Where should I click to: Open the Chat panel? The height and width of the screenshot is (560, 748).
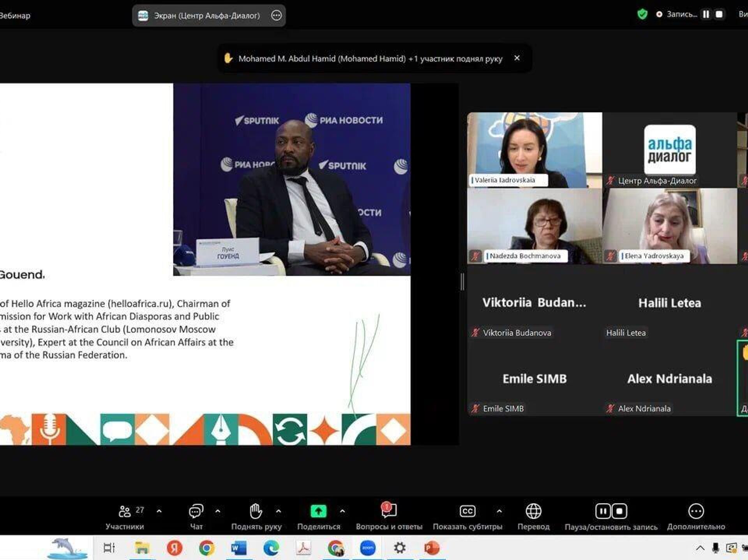click(x=196, y=511)
